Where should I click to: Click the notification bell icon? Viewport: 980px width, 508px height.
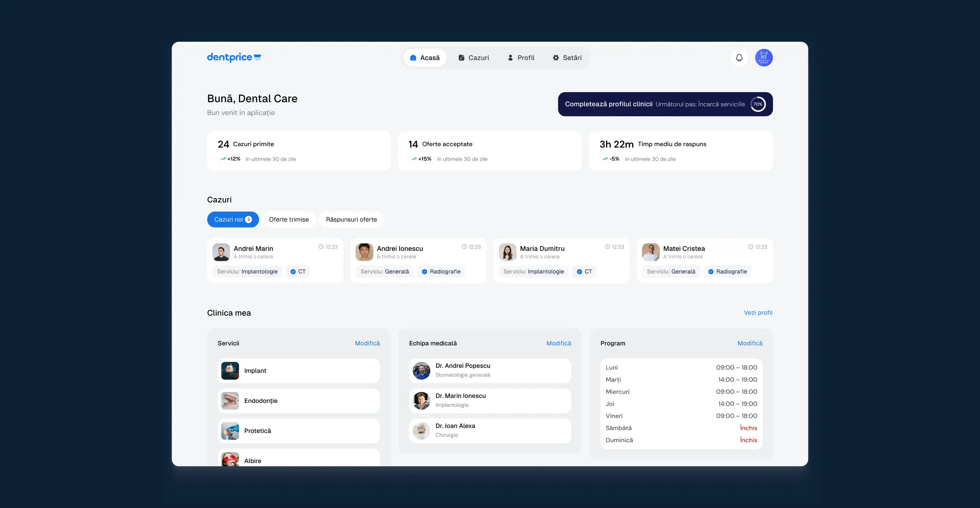[x=739, y=58]
